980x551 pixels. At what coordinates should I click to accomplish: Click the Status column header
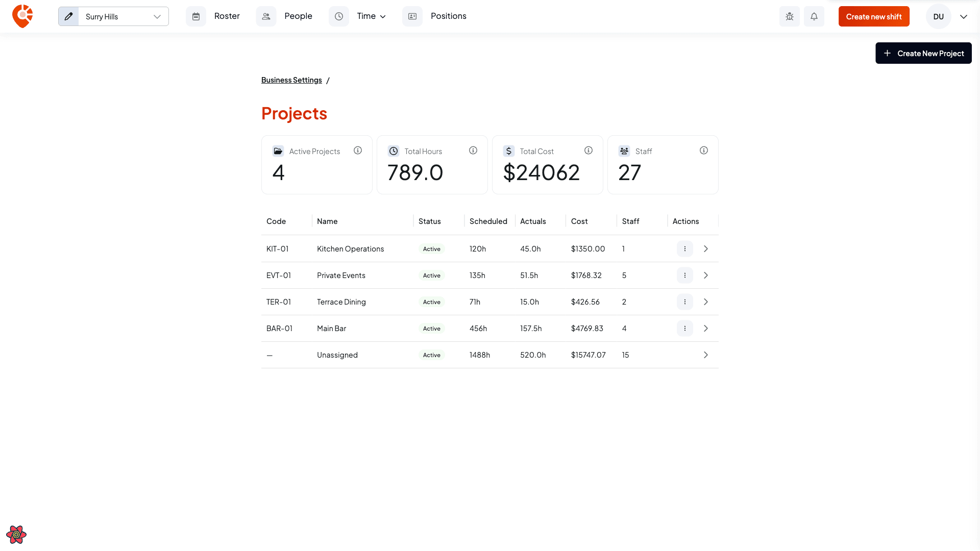point(430,221)
